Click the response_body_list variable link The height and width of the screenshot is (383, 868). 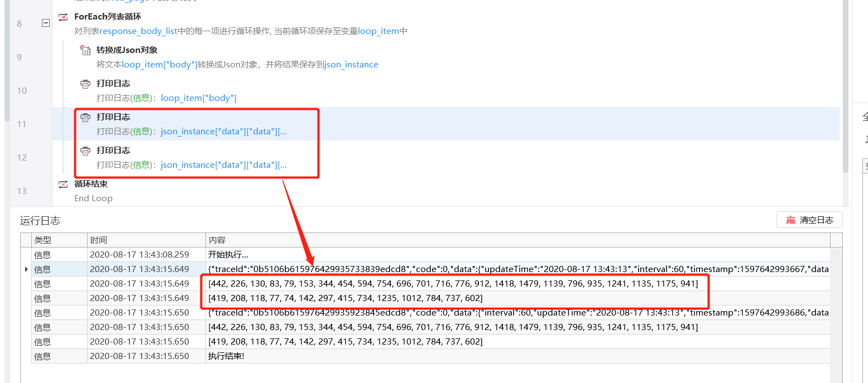pyautogui.click(x=138, y=31)
